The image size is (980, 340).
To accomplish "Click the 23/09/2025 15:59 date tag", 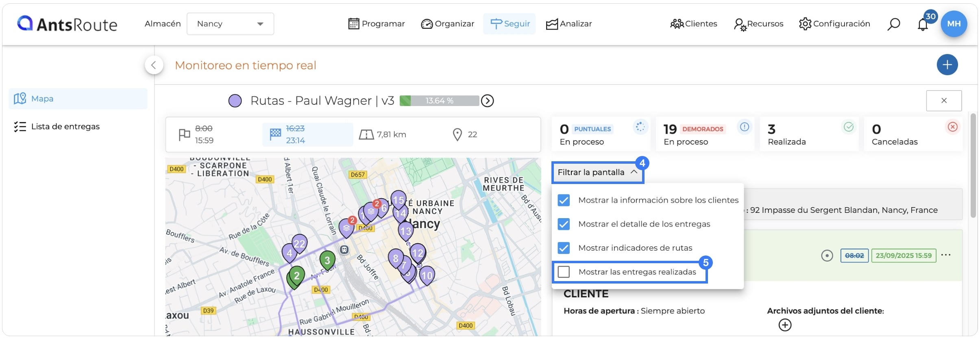I will click(904, 256).
